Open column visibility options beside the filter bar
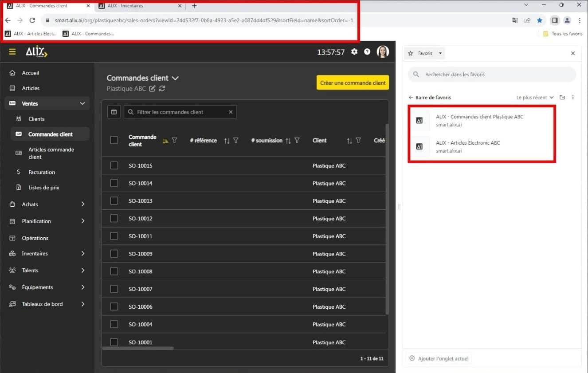 pos(114,112)
